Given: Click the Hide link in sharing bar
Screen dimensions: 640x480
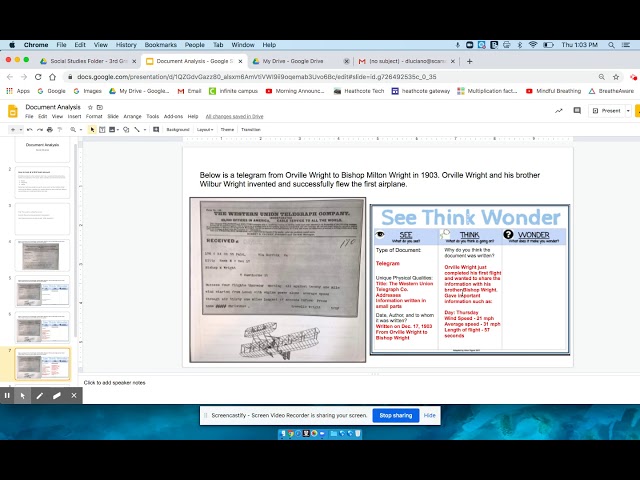Looking at the screenshot, I should (429, 415).
